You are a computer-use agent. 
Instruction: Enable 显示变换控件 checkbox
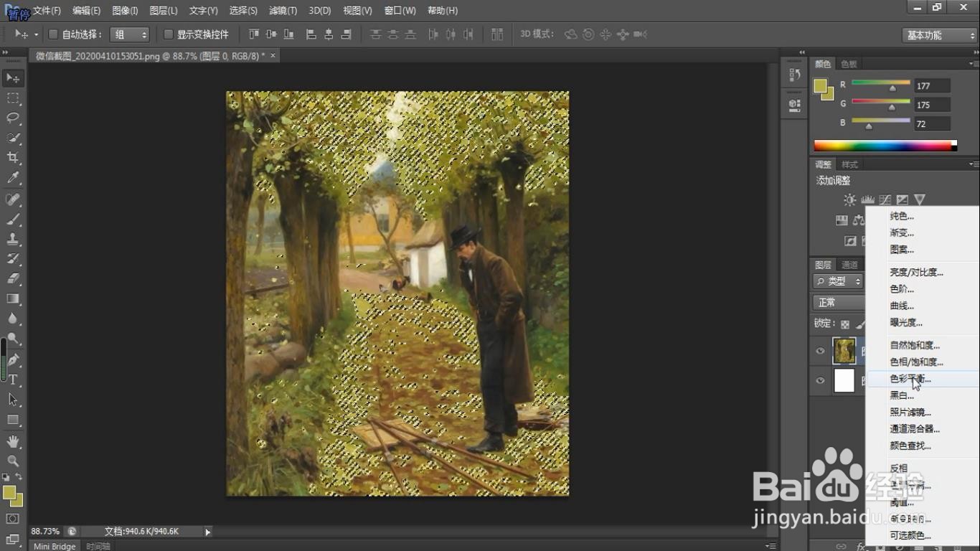(169, 34)
